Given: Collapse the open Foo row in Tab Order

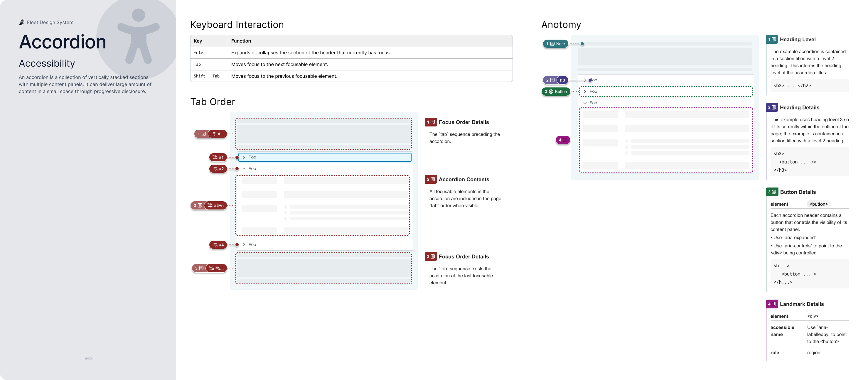Looking at the screenshot, I should (x=325, y=169).
